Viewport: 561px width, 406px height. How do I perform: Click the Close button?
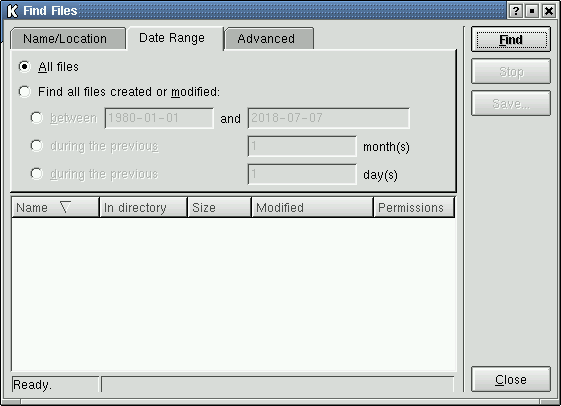click(511, 379)
